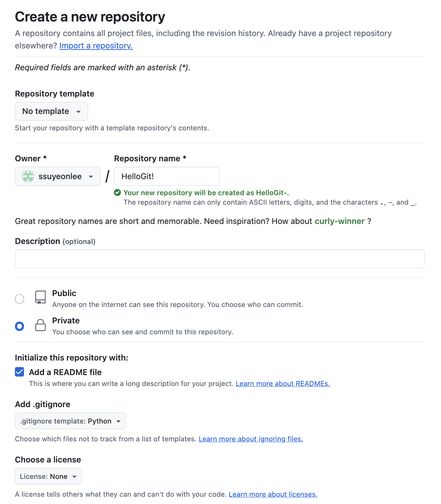Click the Private repository lock icon

tap(40, 325)
